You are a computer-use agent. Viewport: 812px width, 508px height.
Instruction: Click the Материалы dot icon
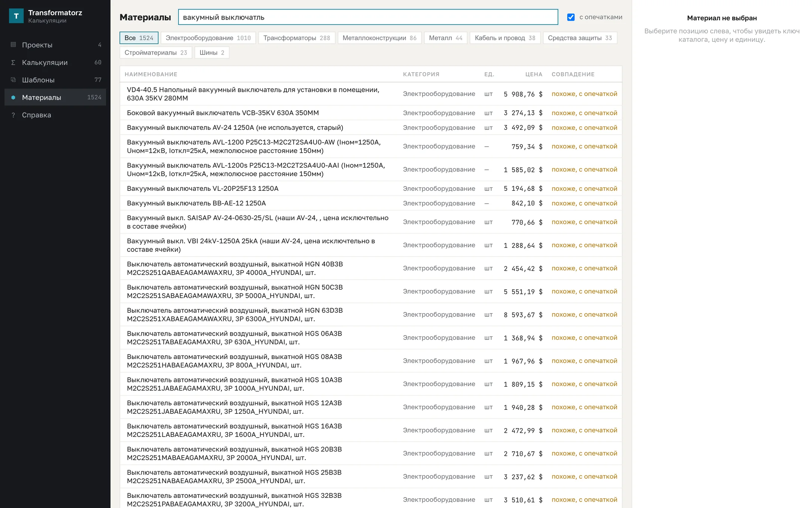pos(13,97)
